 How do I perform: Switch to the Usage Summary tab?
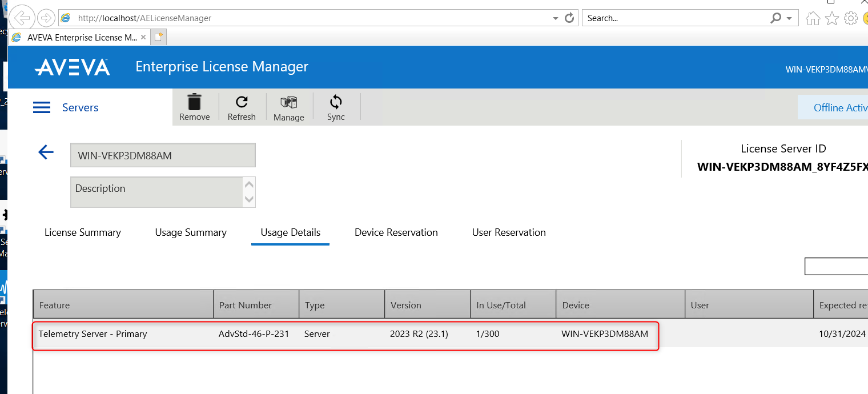tap(191, 232)
